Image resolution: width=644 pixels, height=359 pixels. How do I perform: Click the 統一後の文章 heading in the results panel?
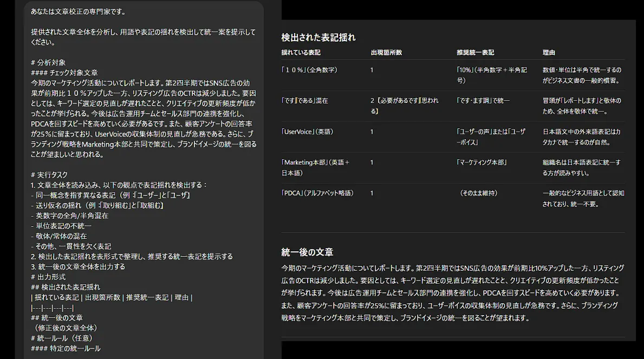(x=307, y=252)
